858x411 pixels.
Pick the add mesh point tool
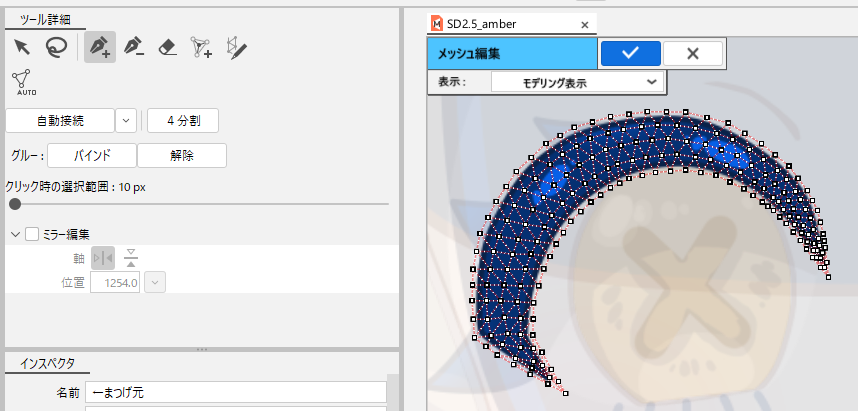201,46
